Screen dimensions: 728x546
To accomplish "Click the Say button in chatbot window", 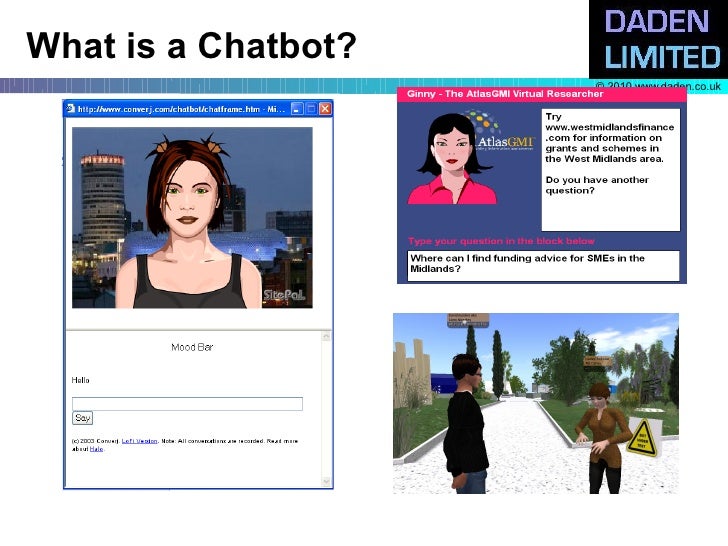I will [83, 418].
